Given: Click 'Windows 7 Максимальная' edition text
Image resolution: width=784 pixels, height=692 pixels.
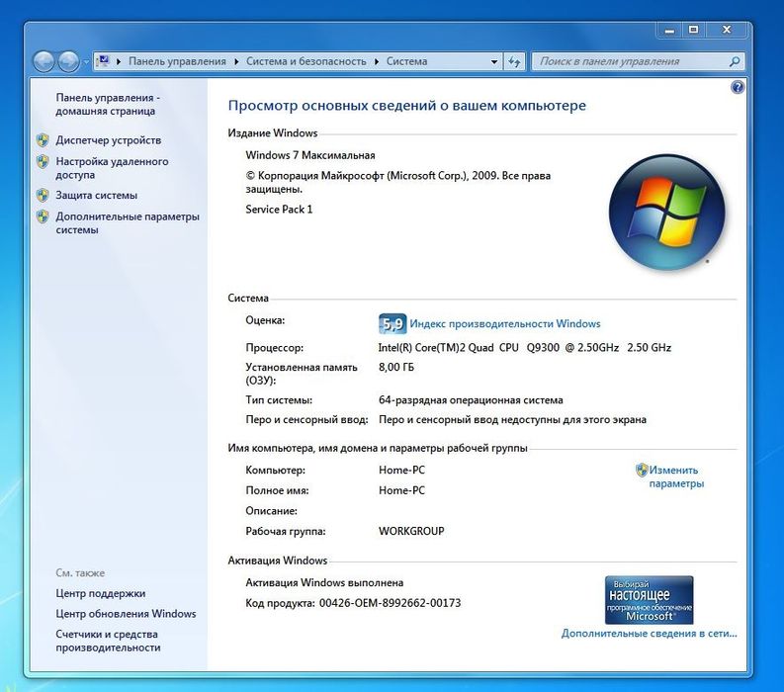Looking at the screenshot, I should click(310, 155).
